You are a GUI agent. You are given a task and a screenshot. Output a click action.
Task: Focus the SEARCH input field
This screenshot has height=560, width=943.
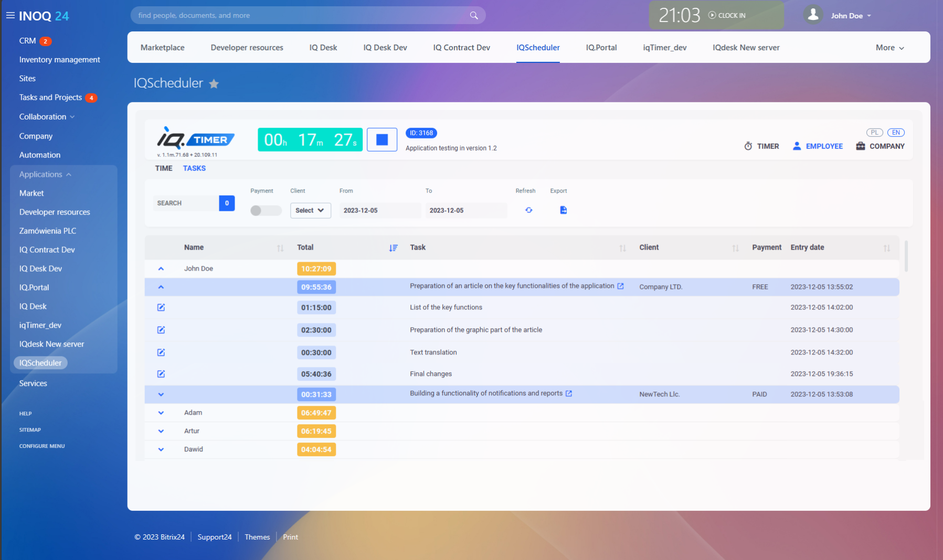(186, 203)
